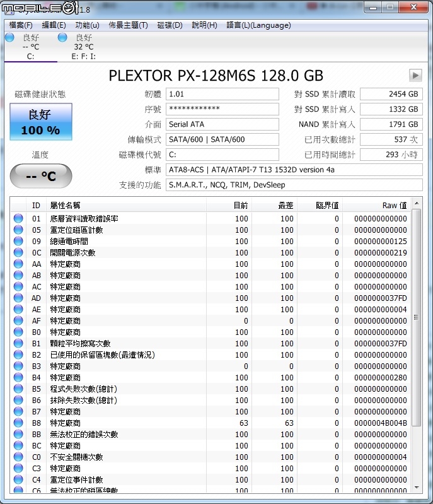Click status orb icon for attribute BB
The width and height of the screenshot is (433, 504).
click(18, 434)
